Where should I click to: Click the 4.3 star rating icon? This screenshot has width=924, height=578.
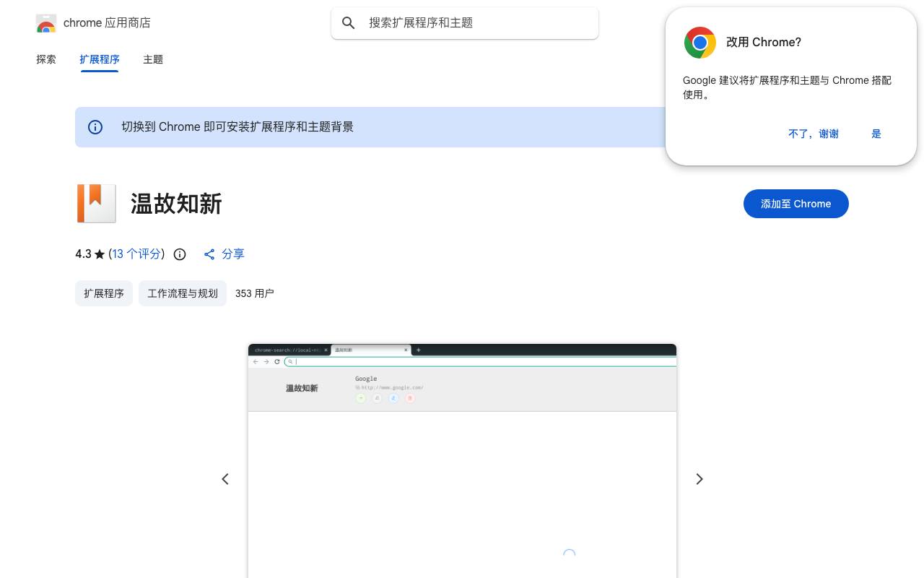[100, 254]
